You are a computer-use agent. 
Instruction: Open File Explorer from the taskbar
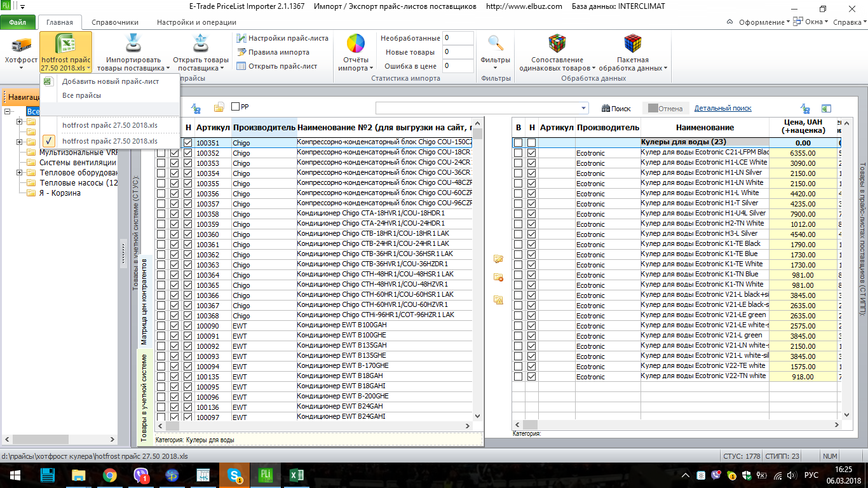(78, 475)
